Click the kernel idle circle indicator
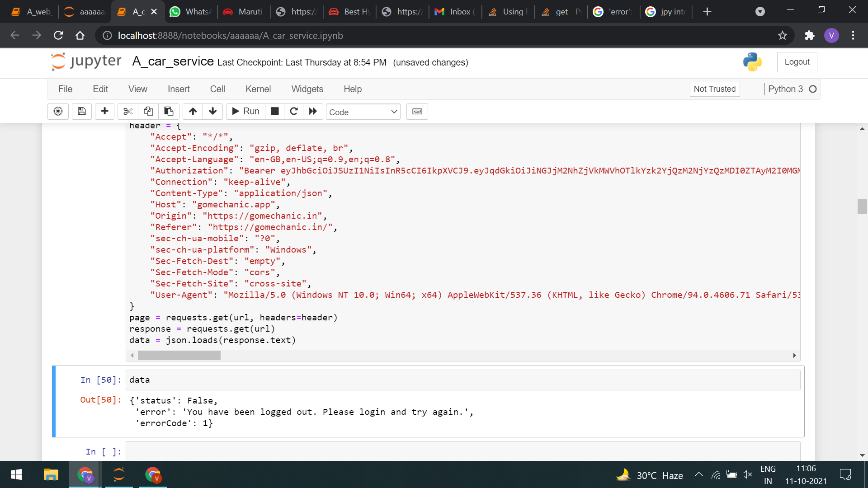 tap(813, 89)
